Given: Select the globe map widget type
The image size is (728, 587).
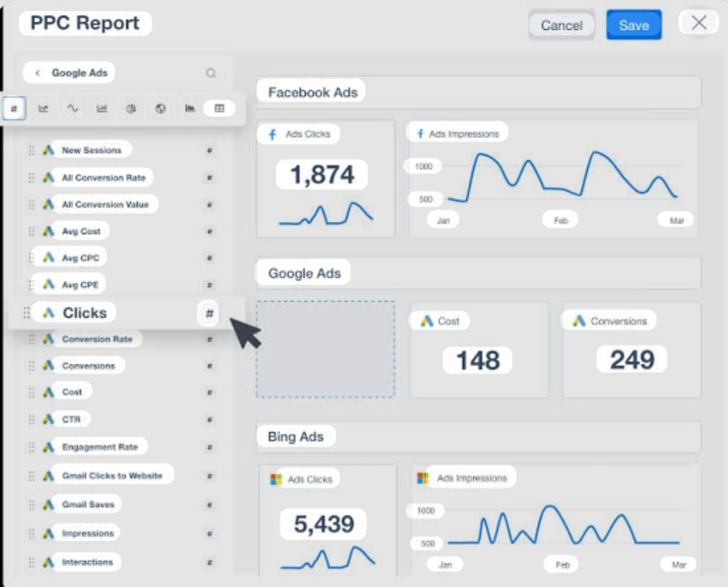Looking at the screenshot, I should click(160, 108).
